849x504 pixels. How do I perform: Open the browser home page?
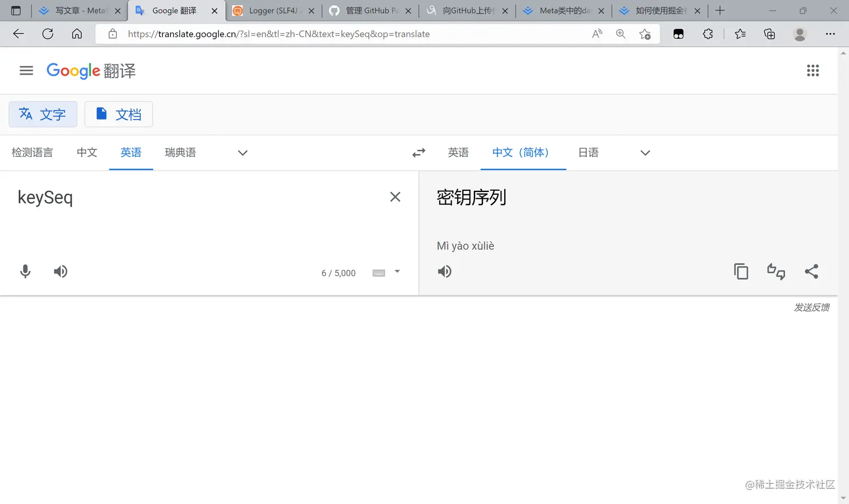[77, 34]
